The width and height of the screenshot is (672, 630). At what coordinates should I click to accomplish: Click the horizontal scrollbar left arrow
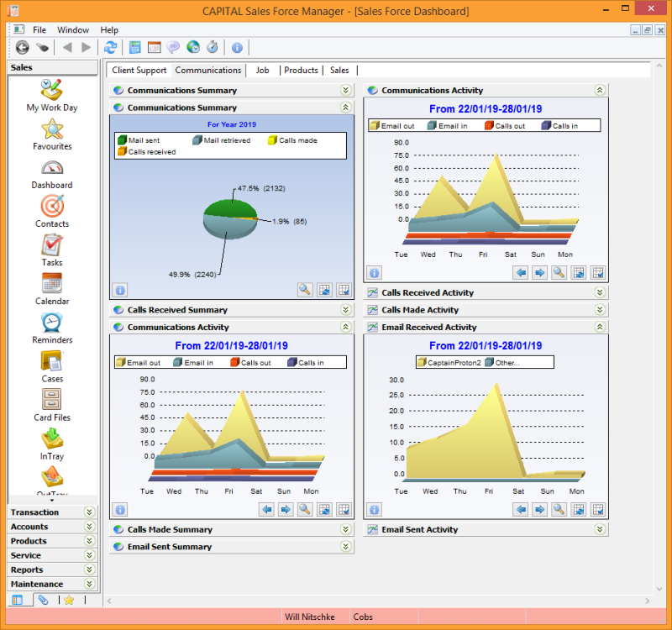point(109,601)
